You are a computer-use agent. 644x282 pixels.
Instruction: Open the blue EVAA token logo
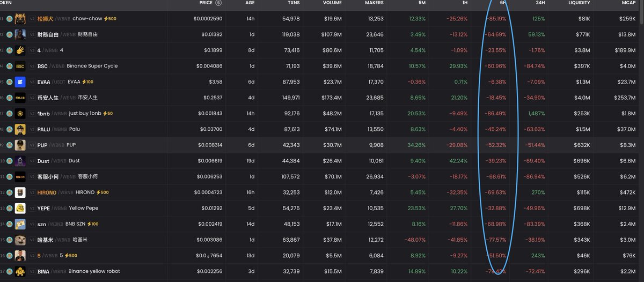tap(20, 82)
